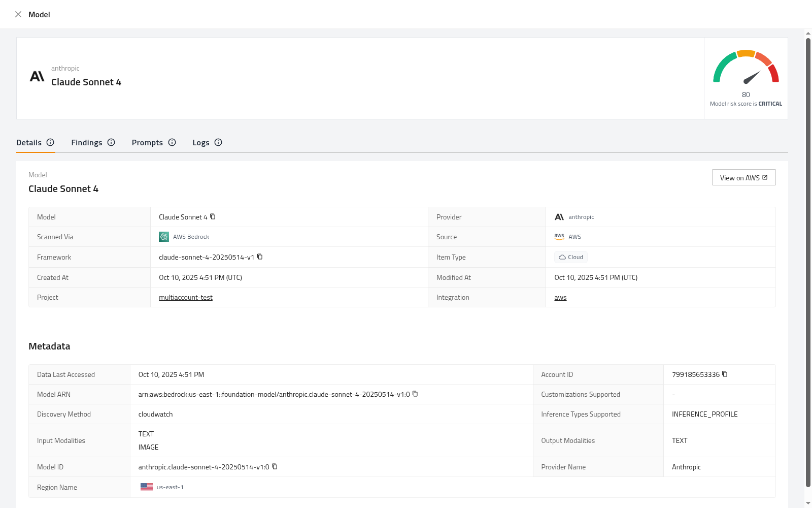
Task: Open the Prompts tab info icon
Action: pyautogui.click(x=172, y=142)
